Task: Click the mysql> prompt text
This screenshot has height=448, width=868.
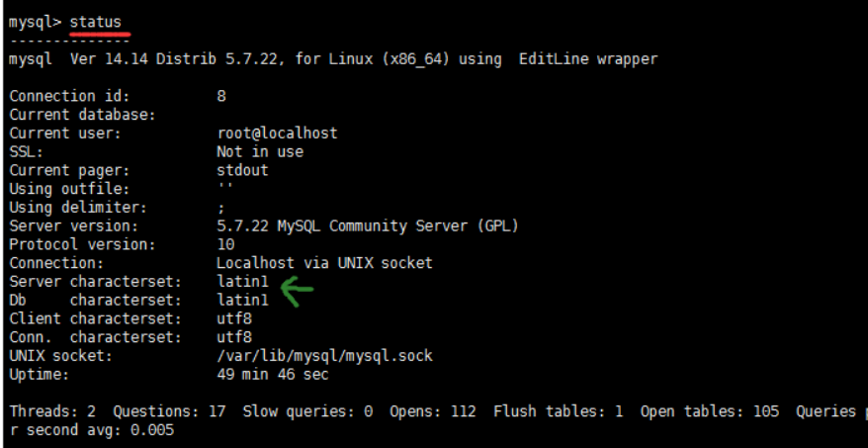Action: [34, 21]
